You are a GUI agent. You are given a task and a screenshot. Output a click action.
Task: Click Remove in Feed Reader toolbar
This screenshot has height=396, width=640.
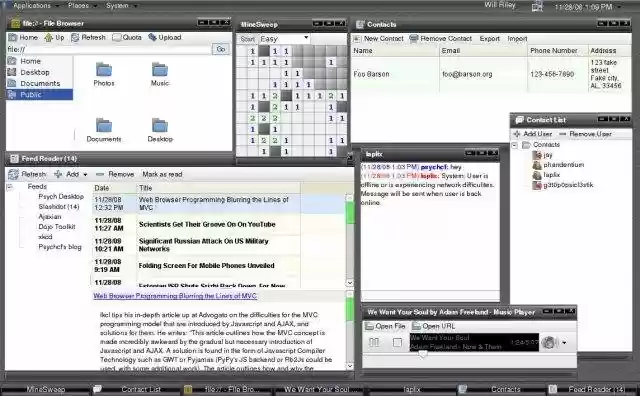pos(115,174)
